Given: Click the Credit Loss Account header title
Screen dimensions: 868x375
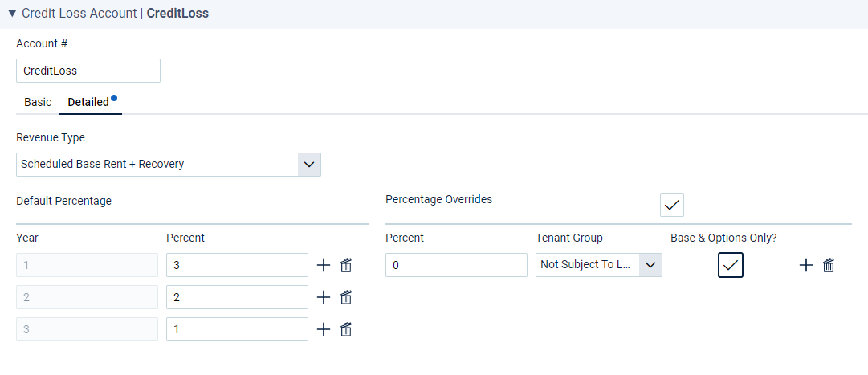Looking at the screenshot, I should (115, 14).
